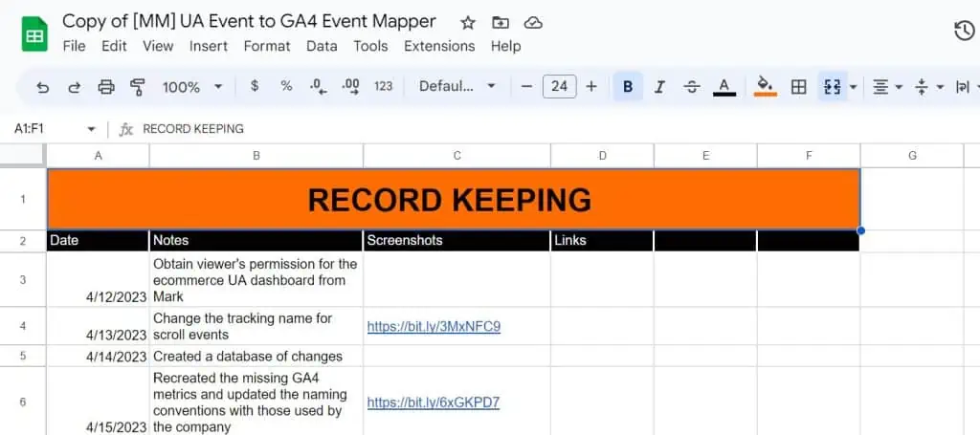Open zoom level 100% dropdown

[x=192, y=87]
